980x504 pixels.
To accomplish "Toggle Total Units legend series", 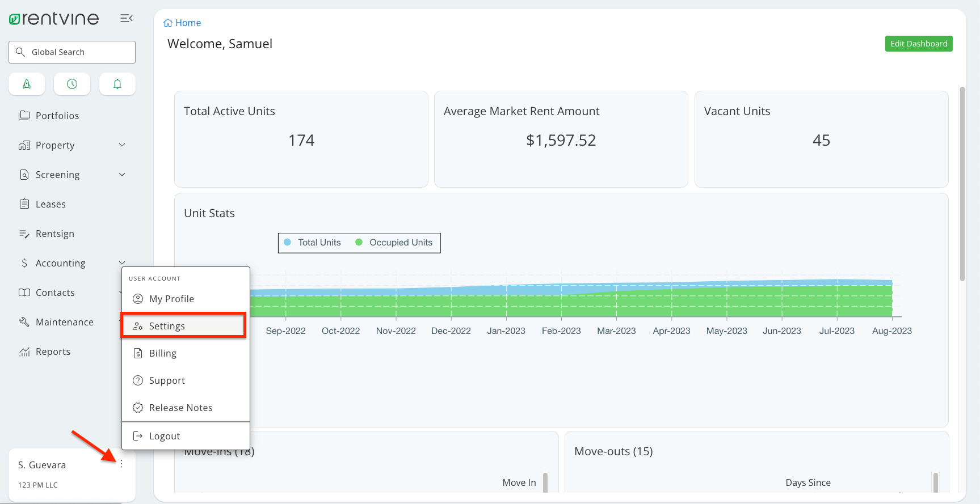I will tap(313, 243).
